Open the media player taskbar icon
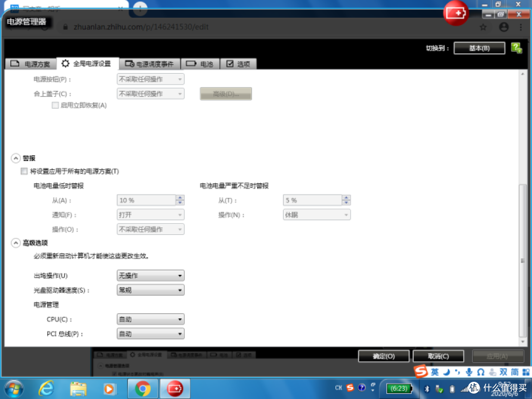 coord(109,389)
